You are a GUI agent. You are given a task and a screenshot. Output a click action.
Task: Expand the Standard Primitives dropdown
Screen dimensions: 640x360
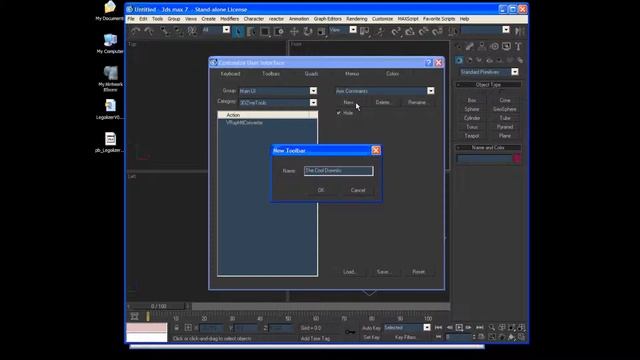515,72
